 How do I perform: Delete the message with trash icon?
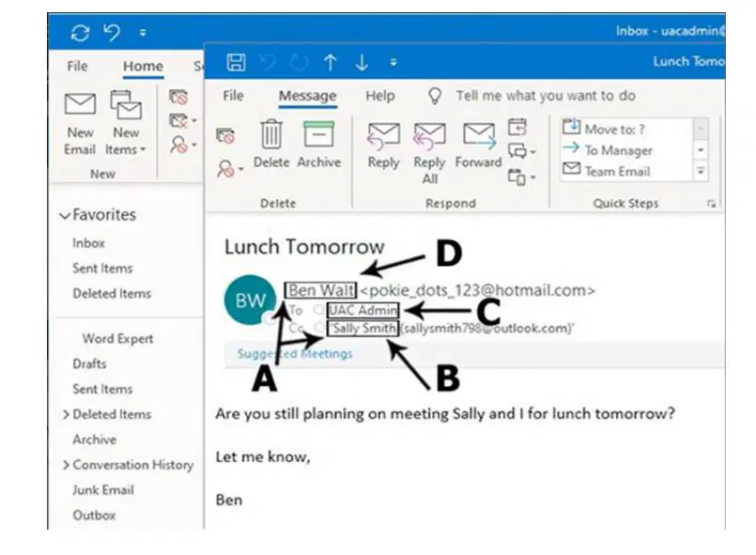[x=271, y=144]
